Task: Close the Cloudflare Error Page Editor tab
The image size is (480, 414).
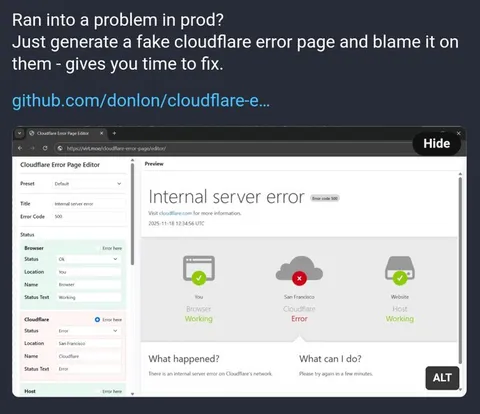Action: [x=102, y=133]
